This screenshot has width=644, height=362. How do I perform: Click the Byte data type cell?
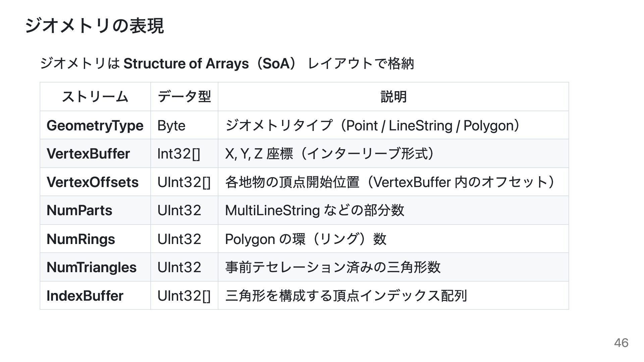171,126
